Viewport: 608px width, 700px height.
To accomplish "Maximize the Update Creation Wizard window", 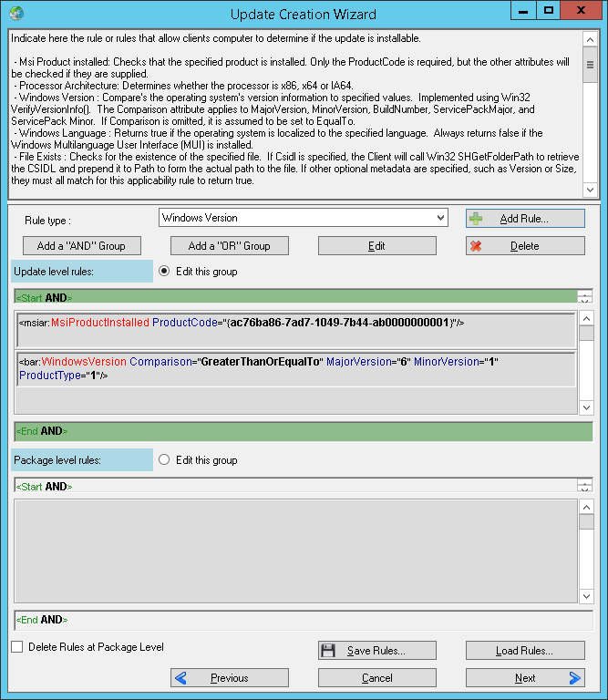I will [548, 10].
